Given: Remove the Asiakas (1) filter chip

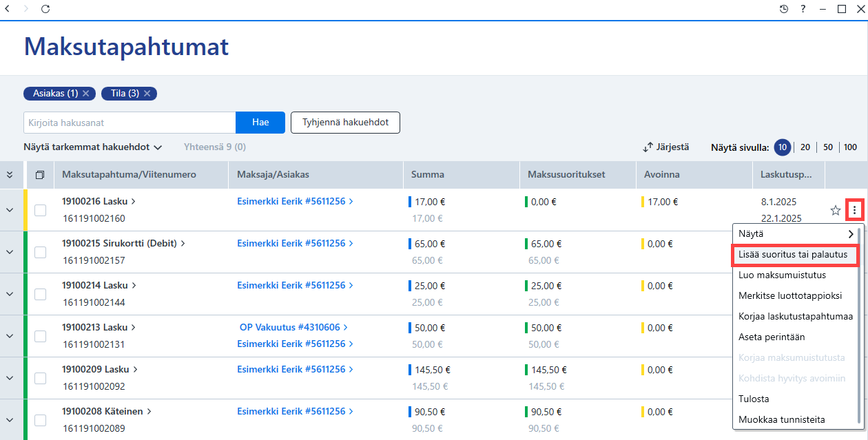Looking at the screenshot, I should [85, 93].
